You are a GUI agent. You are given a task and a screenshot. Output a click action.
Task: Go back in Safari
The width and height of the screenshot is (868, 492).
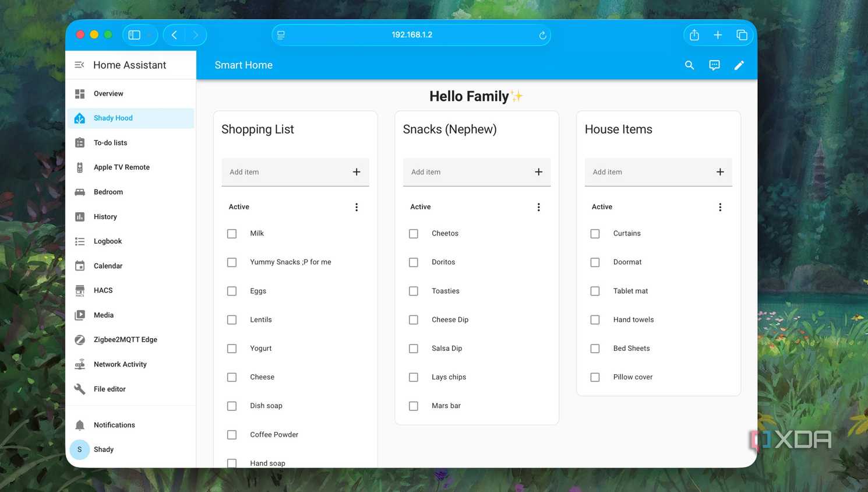coord(174,35)
